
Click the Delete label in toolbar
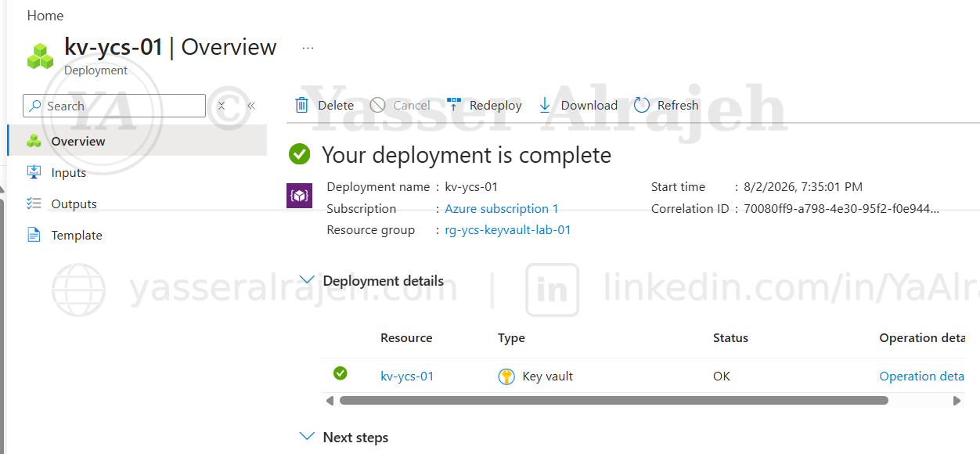(336, 106)
